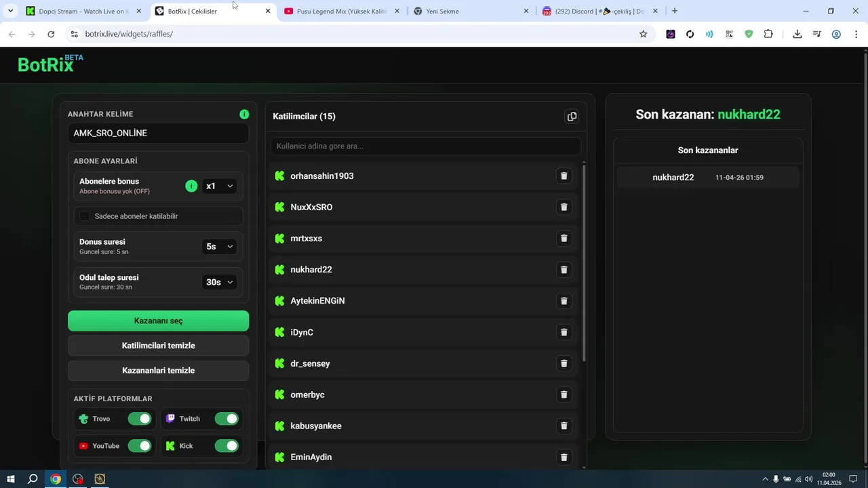Click trash icon for mrtxsxs
This screenshot has width=868, height=488.
point(564,239)
